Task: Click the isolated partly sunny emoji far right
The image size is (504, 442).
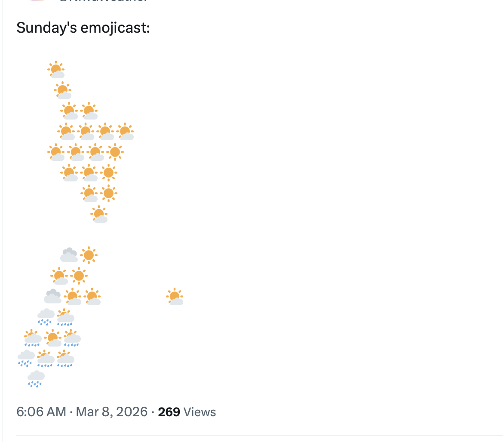Action: (x=175, y=297)
